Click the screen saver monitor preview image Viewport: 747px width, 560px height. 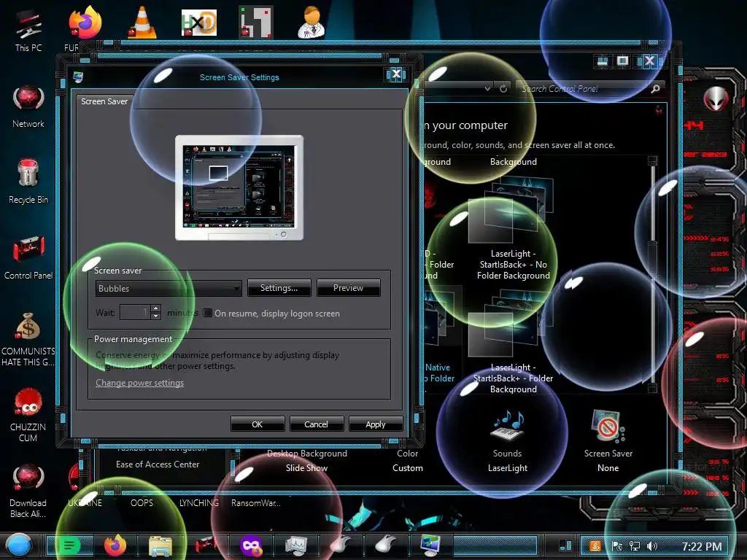(239, 187)
